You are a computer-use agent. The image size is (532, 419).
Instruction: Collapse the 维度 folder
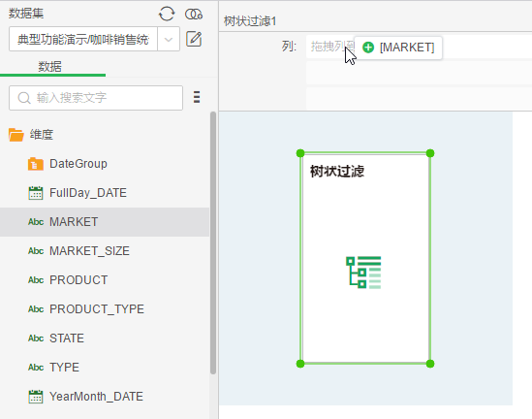(x=16, y=135)
